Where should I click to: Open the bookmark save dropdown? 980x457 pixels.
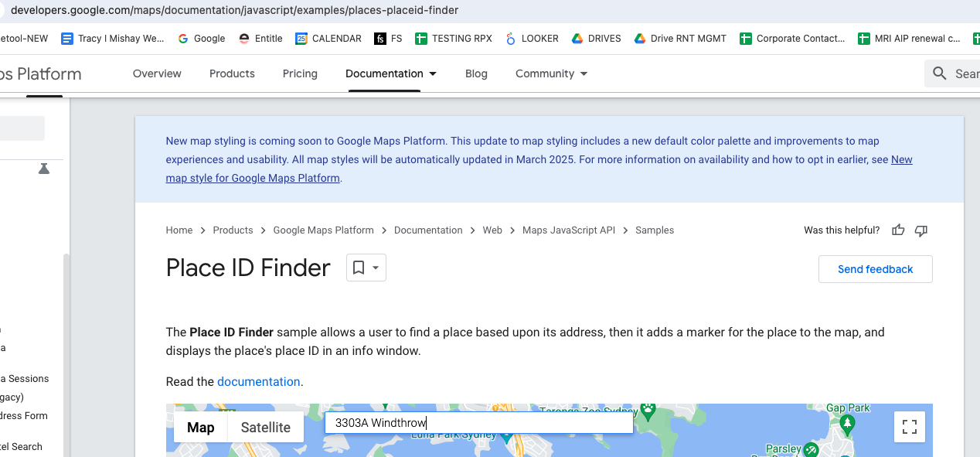pos(366,268)
